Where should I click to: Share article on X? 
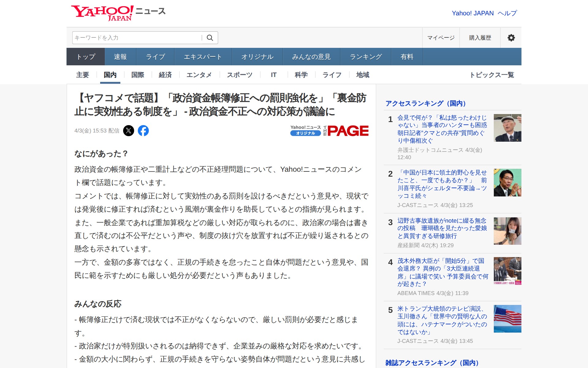click(129, 131)
